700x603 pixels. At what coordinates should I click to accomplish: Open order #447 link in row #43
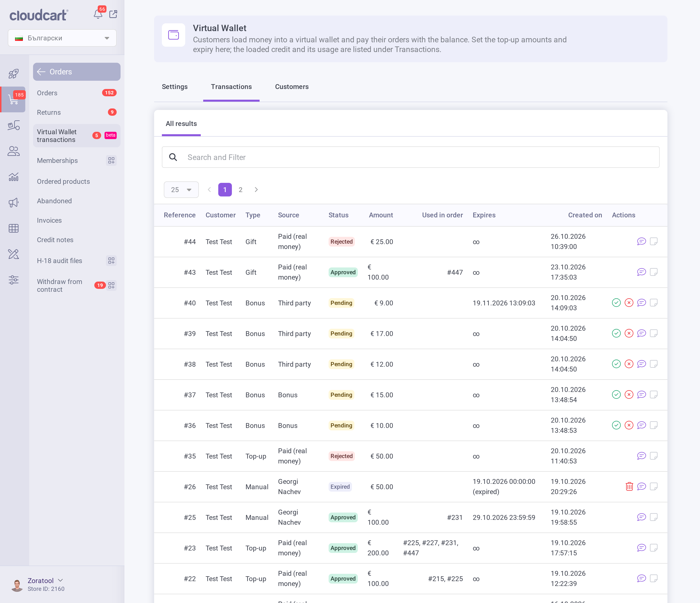click(x=455, y=272)
